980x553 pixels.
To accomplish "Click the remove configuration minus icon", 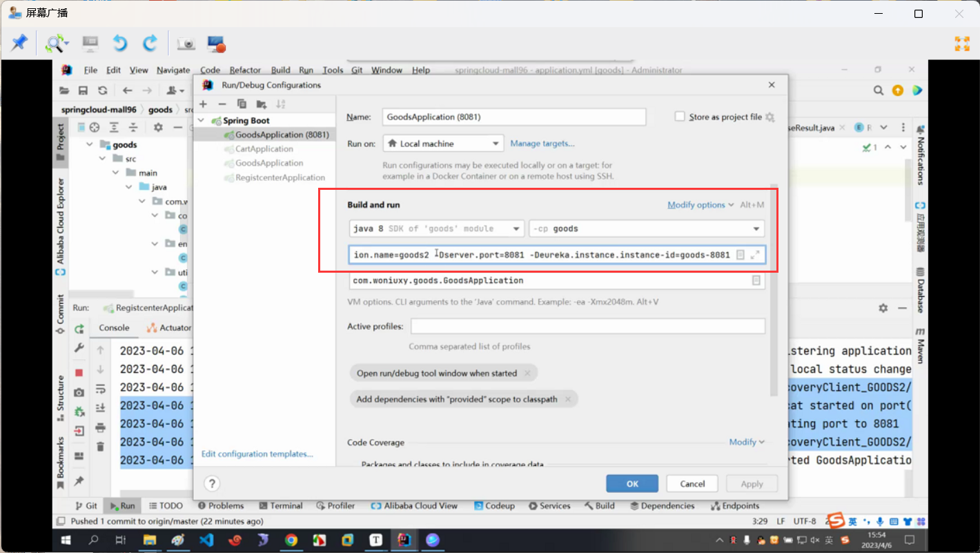I will (222, 104).
